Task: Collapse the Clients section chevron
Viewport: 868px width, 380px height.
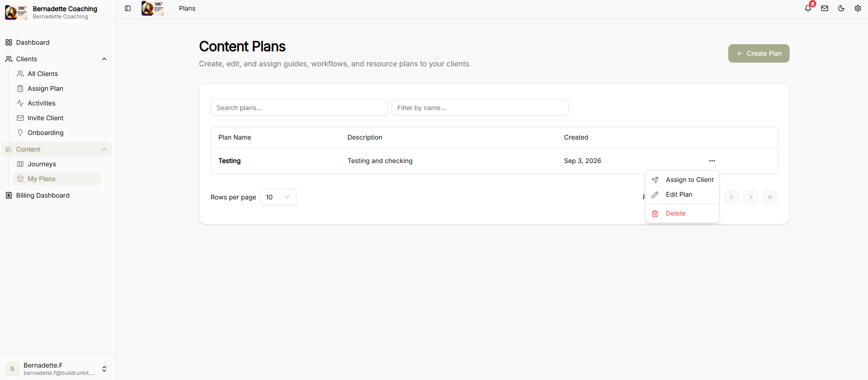Action: 104,59
